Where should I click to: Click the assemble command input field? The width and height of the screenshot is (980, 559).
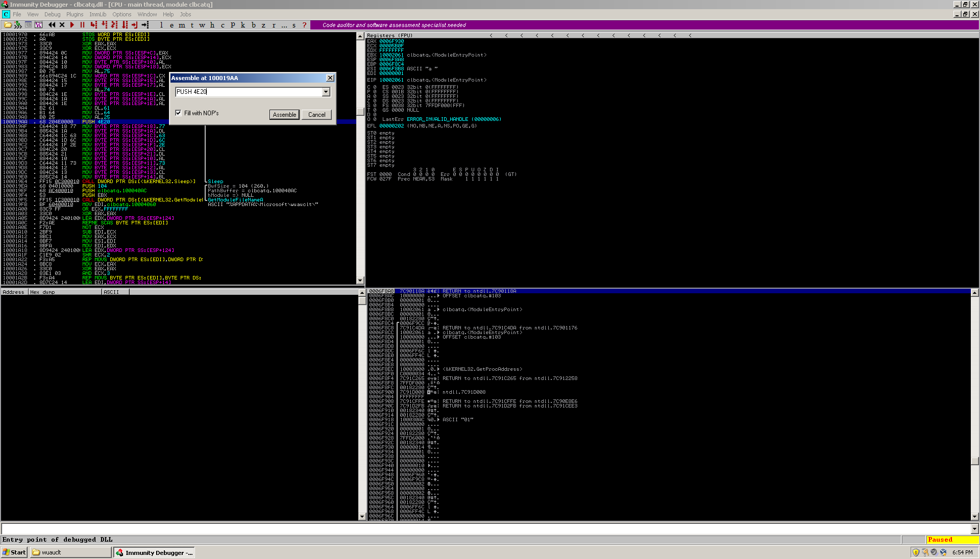tap(249, 92)
